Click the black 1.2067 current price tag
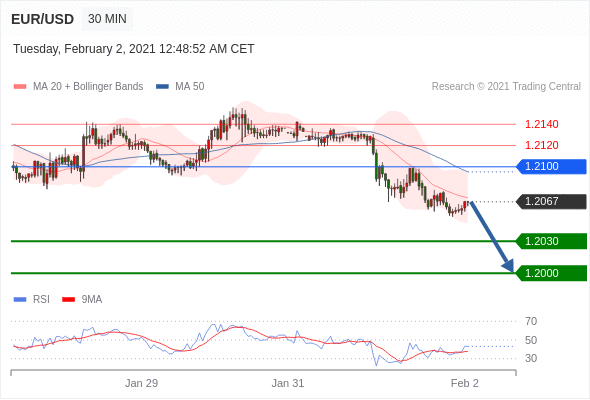590x400 pixels. (552, 201)
